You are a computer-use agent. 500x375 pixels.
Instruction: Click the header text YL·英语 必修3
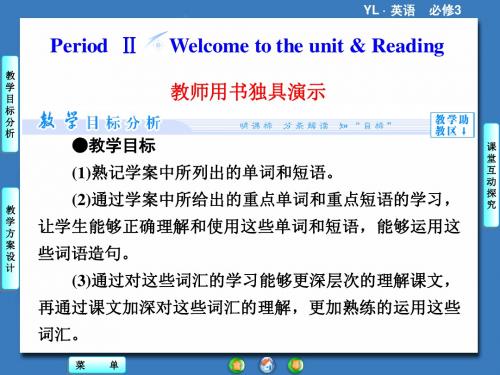412,10
